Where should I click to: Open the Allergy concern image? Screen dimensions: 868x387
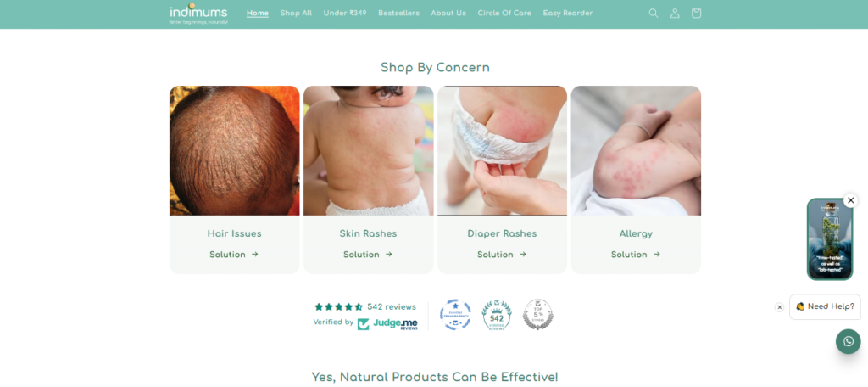636,150
